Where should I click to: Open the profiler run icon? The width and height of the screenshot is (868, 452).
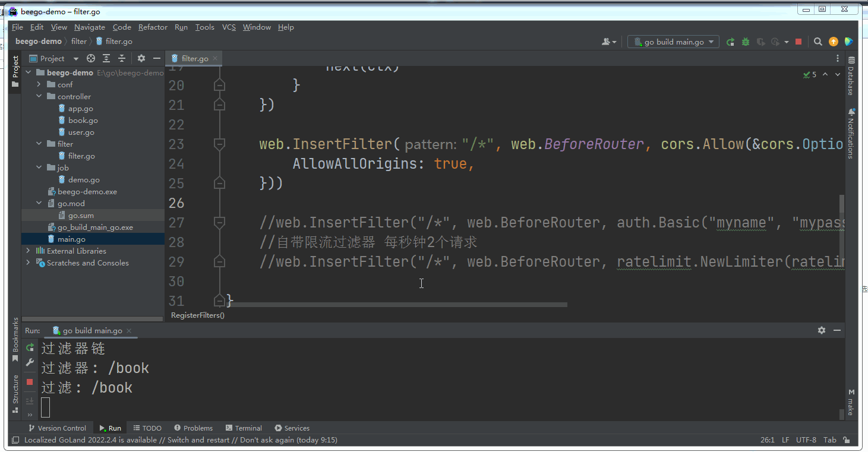click(x=775, y=42)
